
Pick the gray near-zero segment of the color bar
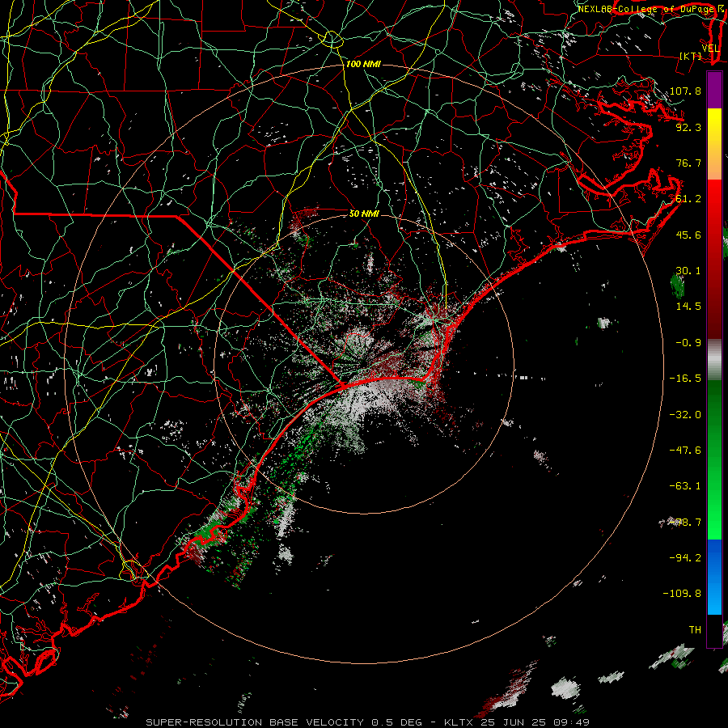(x=714, y=359)
